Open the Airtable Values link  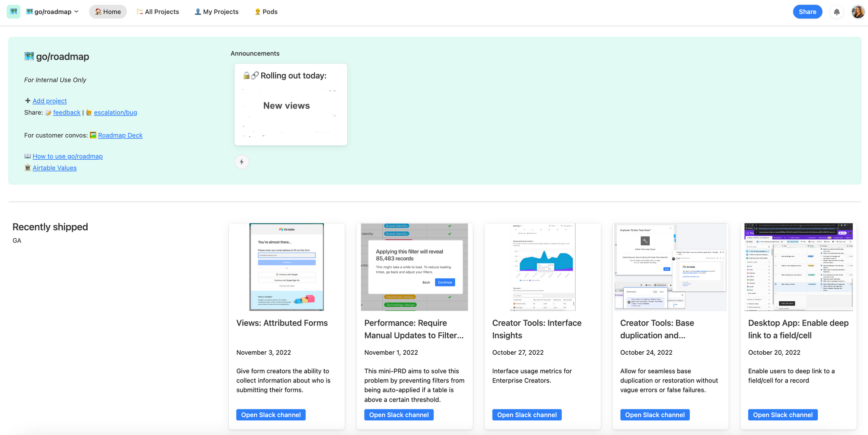55,168
